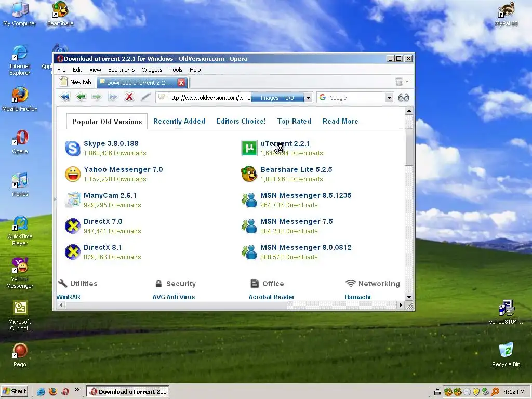The image size is (532, 399).
Task: Click Opera's rewind navigation button
Action: pyautogui.click(x=64, y=97)
